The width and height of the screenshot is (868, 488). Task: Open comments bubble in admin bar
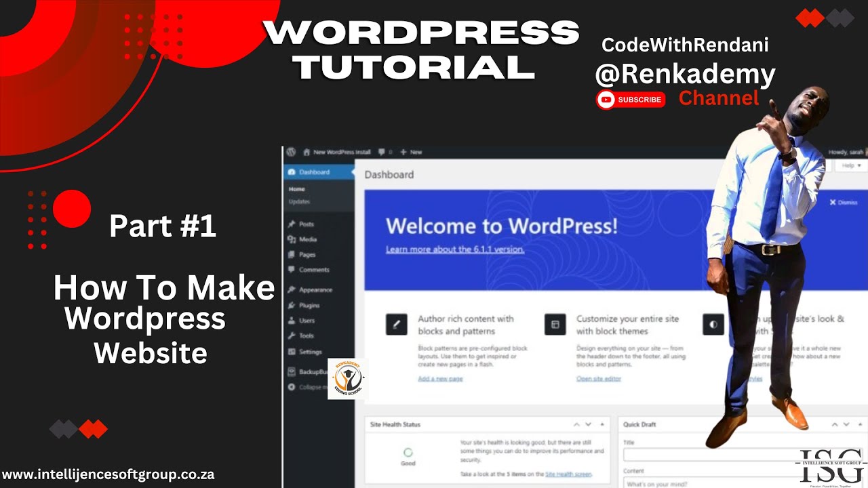382,152
